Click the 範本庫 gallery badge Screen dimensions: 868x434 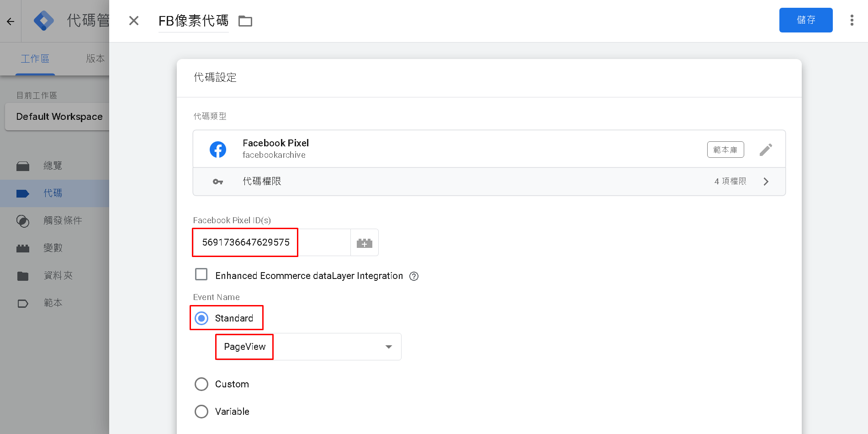pos(725,150)
